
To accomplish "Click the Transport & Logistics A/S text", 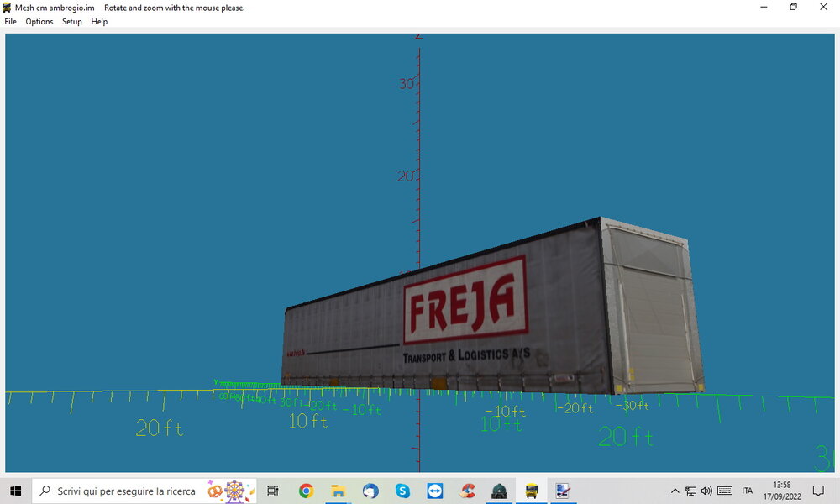I will [x=466, y=355].
